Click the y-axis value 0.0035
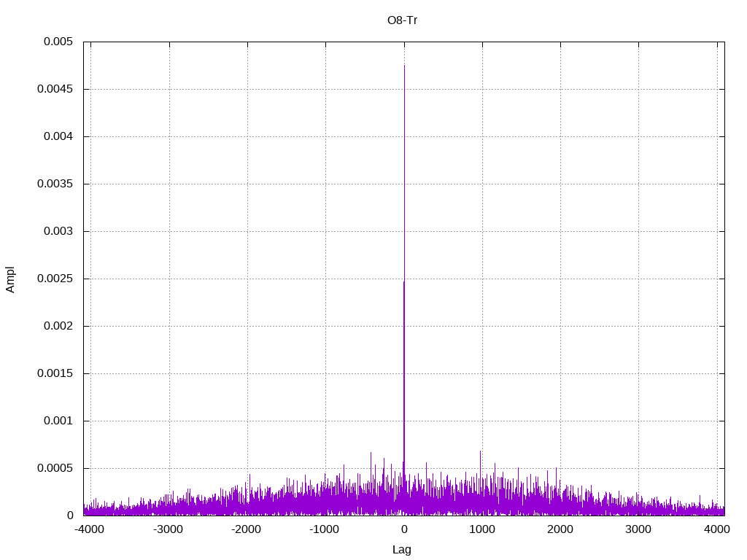The width and height of the screenshot is (747, 560). pos(55,184)
